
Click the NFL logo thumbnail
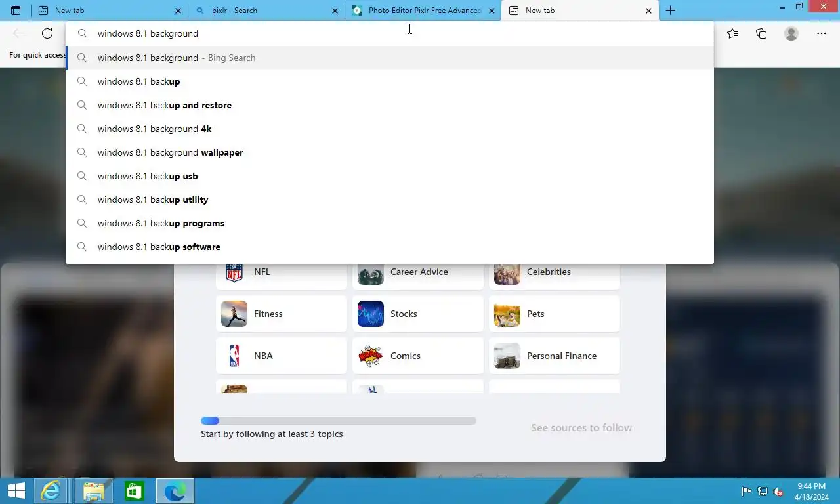[x=234, y=273]
